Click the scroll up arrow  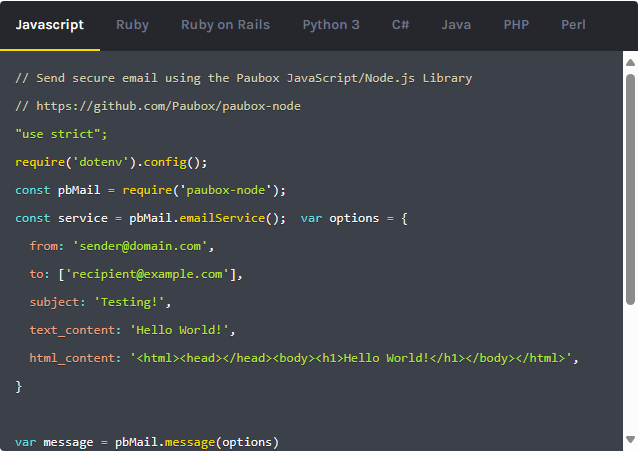[x=630, y=62]
